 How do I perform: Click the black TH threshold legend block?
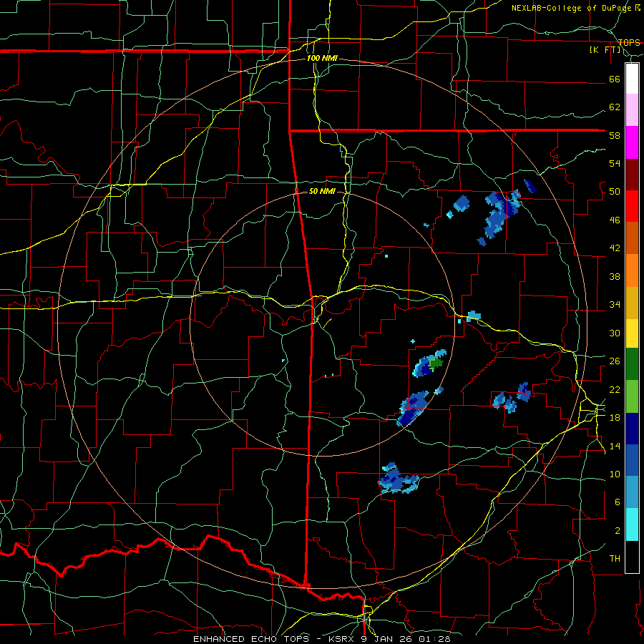[x=632, y=557]
